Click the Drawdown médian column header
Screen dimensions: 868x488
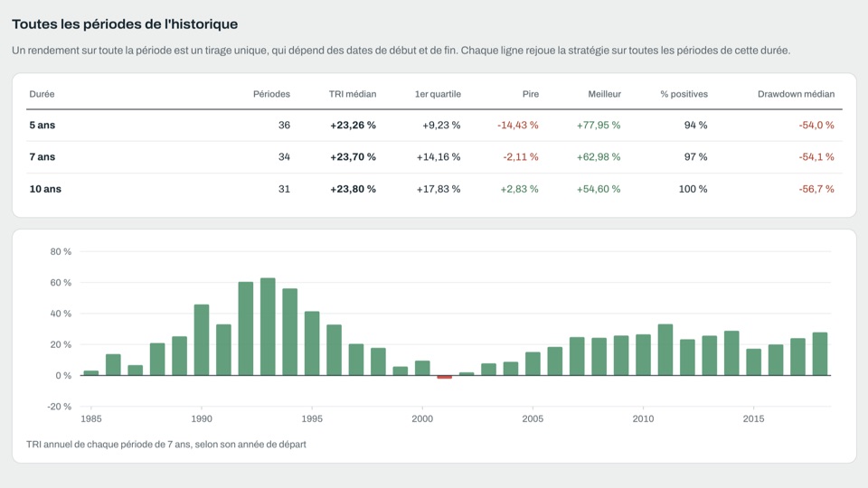tap(796, 94)
